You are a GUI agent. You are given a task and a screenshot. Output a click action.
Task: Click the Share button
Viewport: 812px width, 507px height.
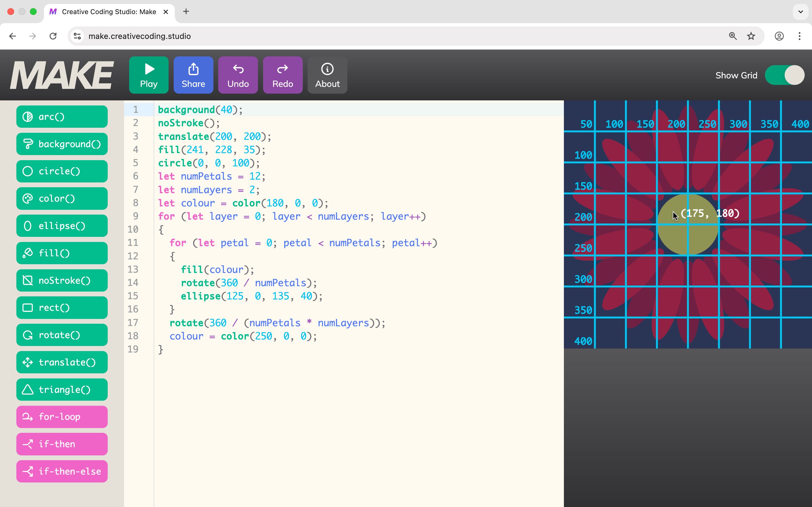pos(193,75)
